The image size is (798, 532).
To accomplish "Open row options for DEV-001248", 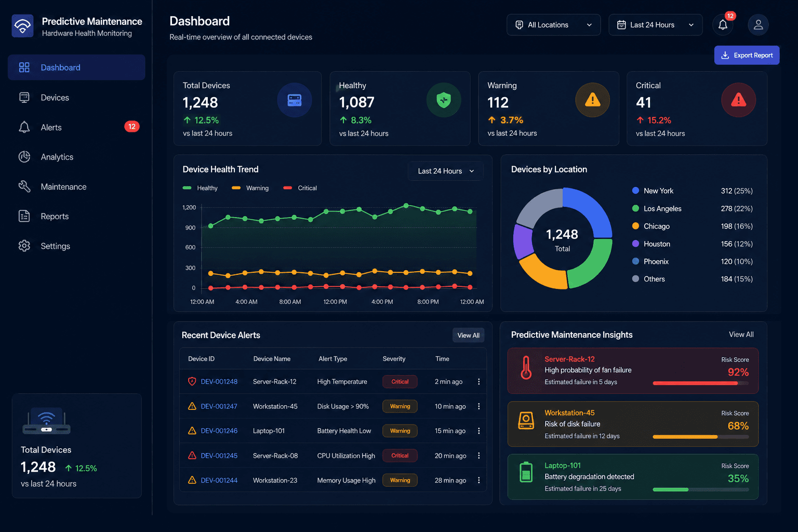I will coord(478,382).
